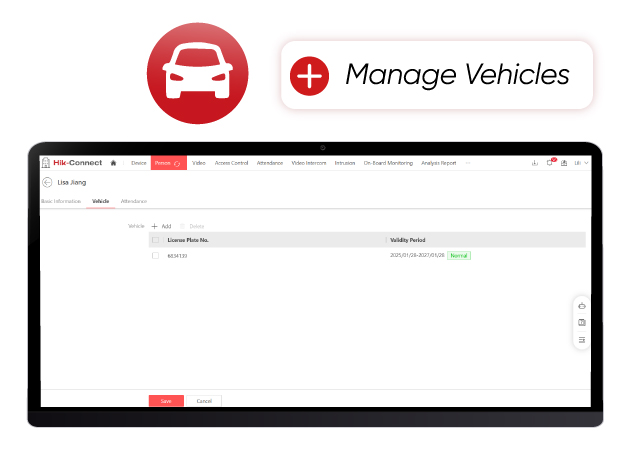631x451 pixels.
Task: Click the red car icon
Action: [198, 73]
